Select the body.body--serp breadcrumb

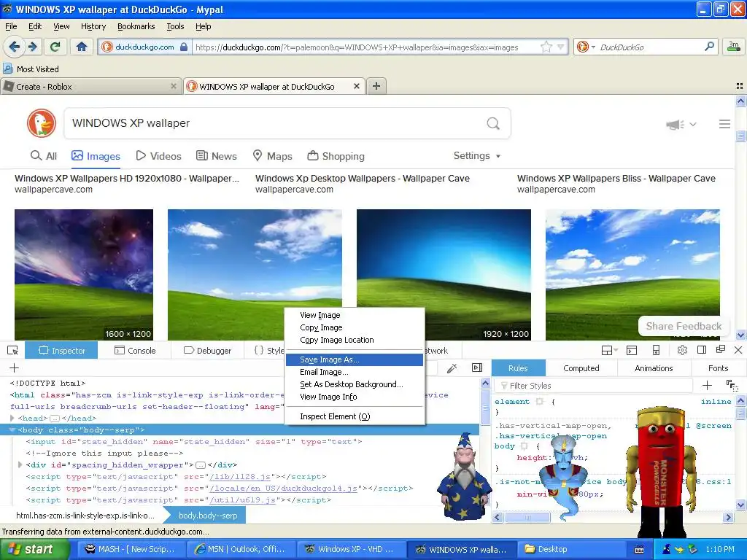[x=208, y=516]
